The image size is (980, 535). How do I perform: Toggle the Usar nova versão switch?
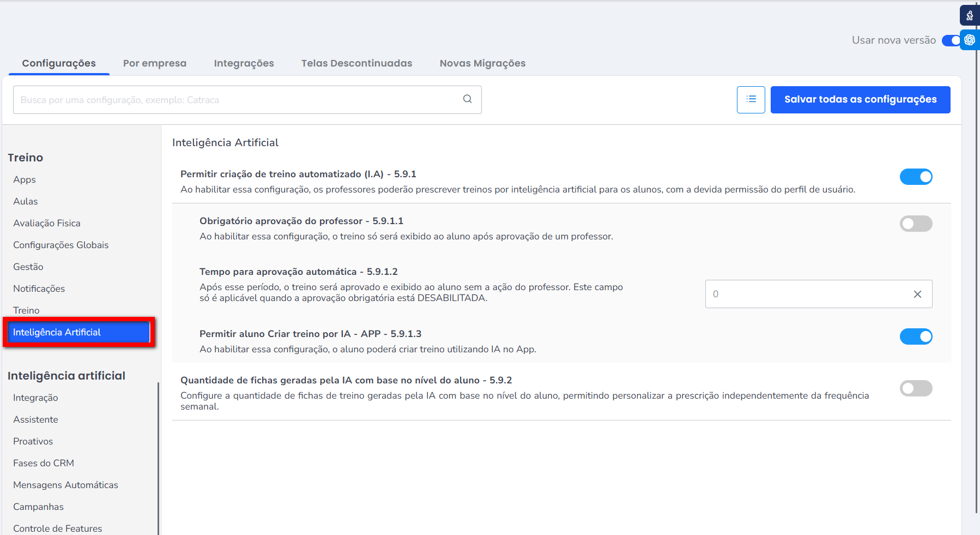(x=951, y=40)
